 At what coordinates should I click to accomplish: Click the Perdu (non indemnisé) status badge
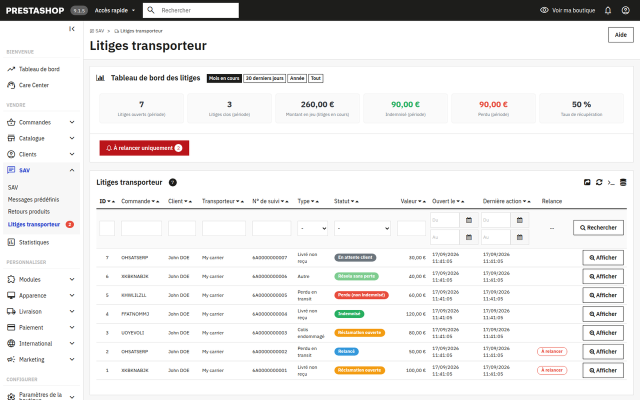tap(361, 295)
